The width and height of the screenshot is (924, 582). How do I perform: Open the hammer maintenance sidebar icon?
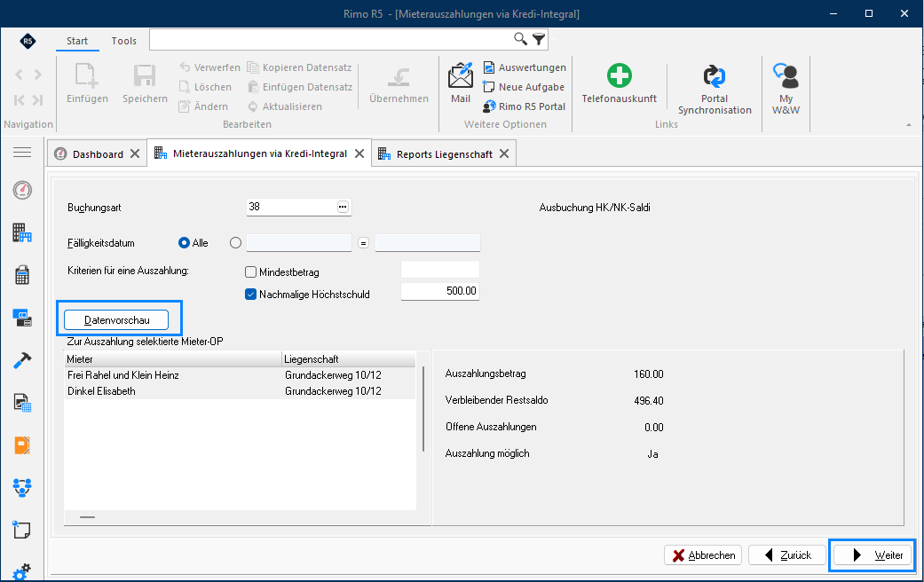tap(22, 360)
